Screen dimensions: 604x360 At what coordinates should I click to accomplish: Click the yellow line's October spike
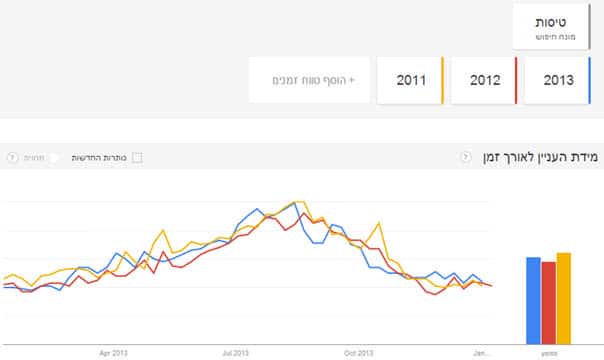click(x=379, y=223)
